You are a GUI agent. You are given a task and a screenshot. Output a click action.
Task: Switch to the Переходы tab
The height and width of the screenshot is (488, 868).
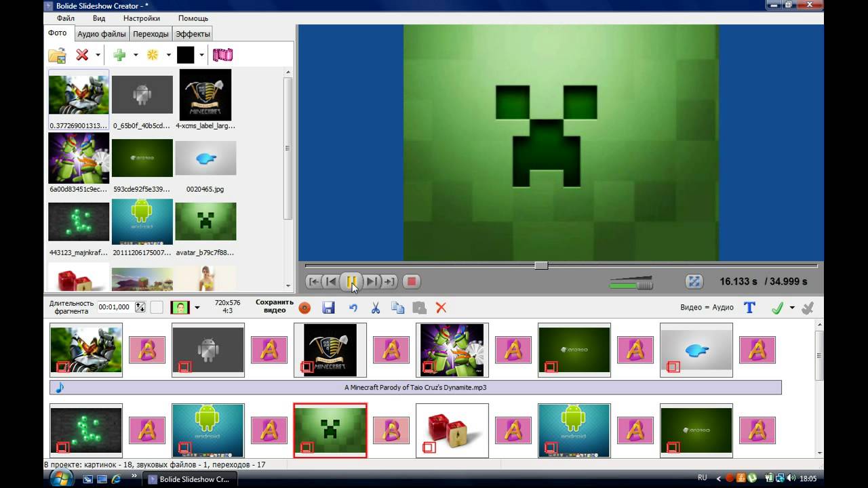[x=151, y=34]
